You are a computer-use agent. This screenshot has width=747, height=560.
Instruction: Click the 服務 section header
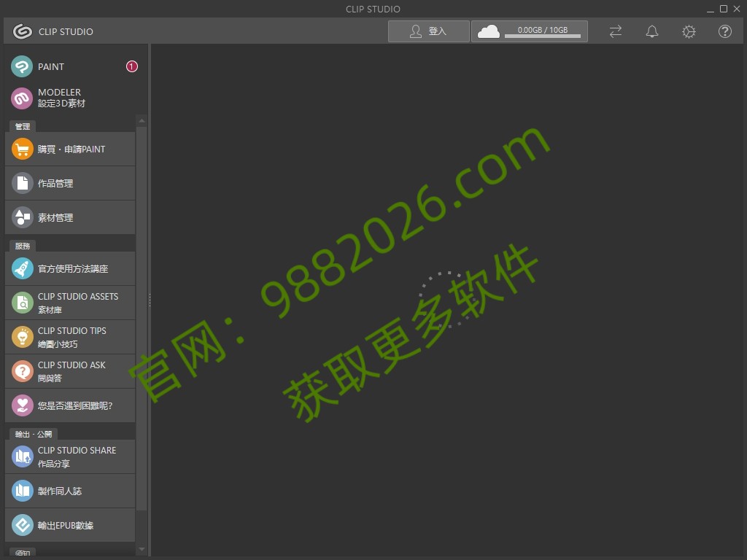pyautogui.click(x=23, y=246)
